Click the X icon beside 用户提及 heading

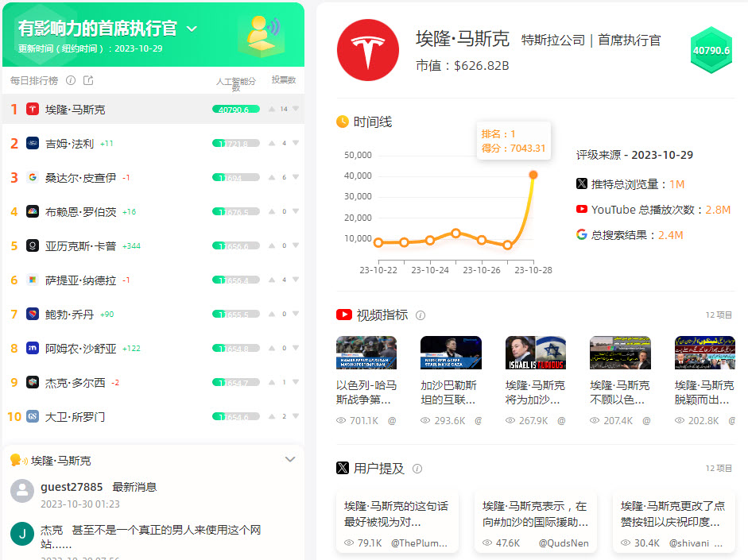pyautogui.click(x=343, y=468)
